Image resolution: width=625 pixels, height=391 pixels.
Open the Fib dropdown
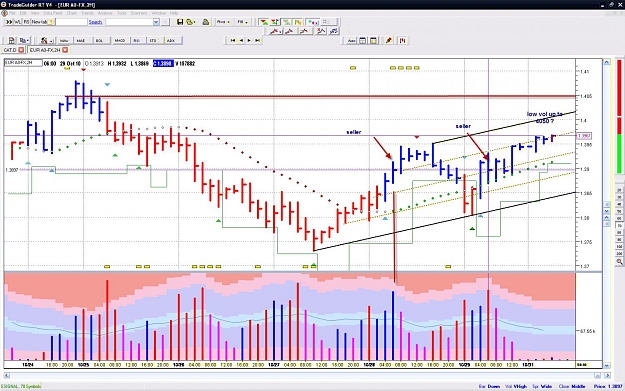click(243, 22)
